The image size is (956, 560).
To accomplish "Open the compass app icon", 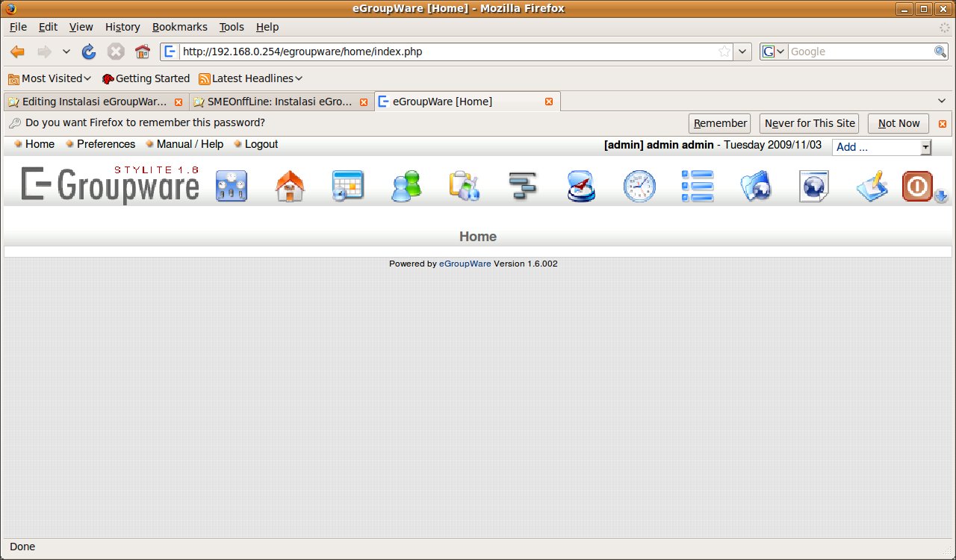I will pyautogui.click(x=581, y=186).
